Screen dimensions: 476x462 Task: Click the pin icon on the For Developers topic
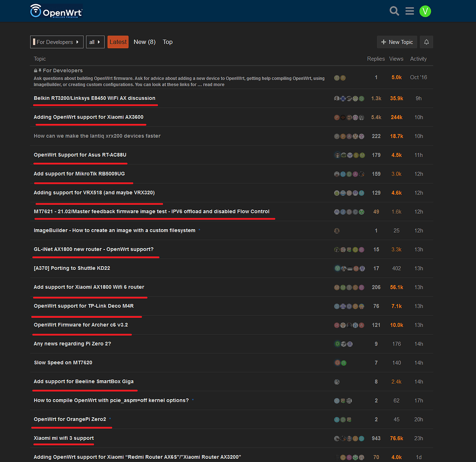point(40,70)
